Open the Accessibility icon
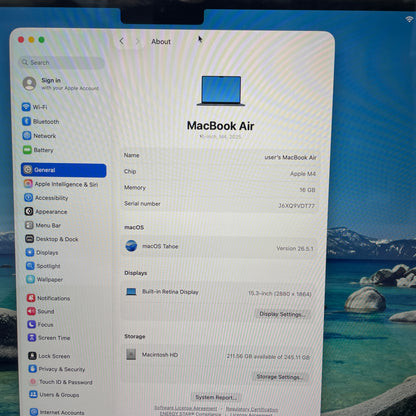This screenshot has width=416, height=416. [x=28, y=198]
